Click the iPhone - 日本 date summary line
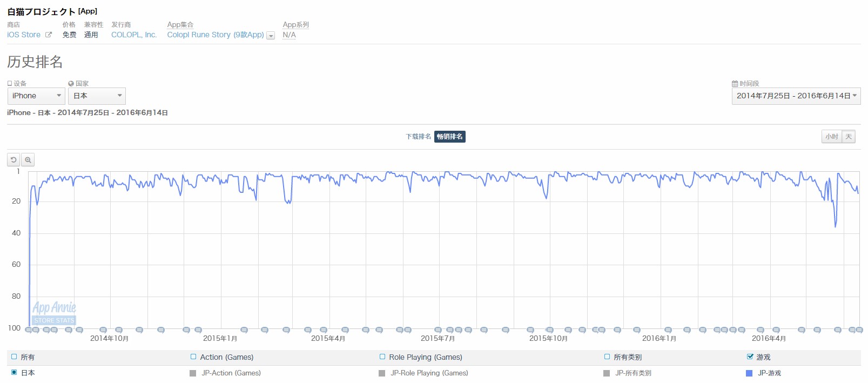 pos(88,113)
